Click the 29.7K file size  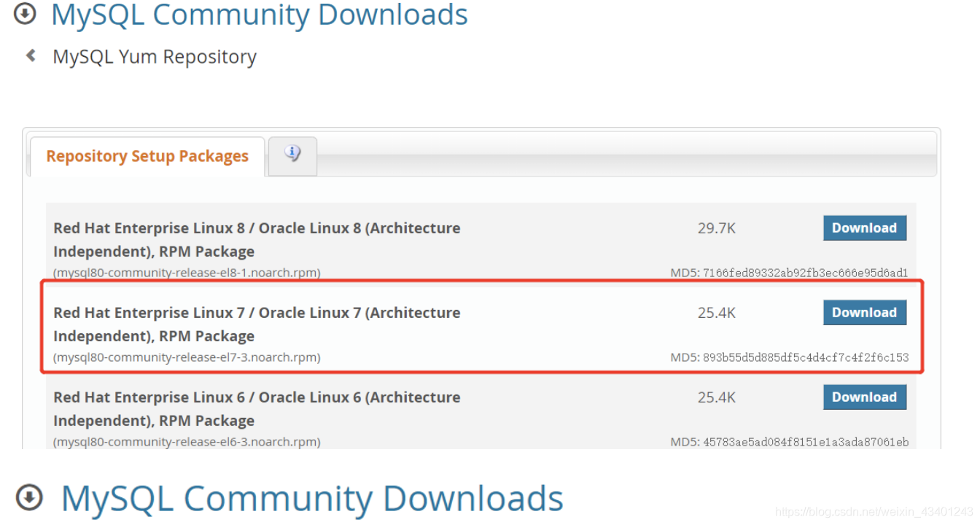717,228
